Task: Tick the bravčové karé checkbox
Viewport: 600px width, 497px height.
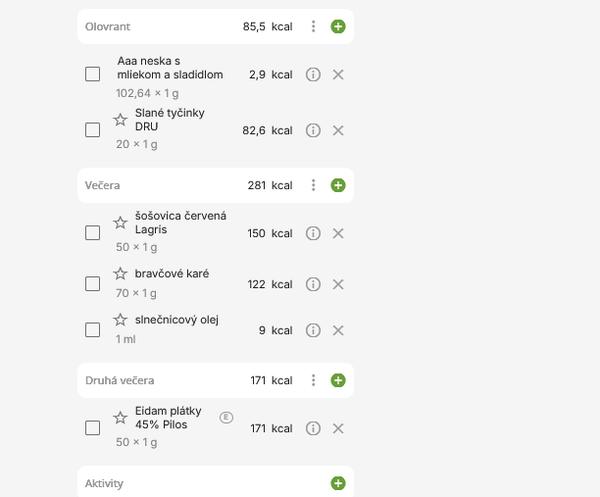Action: pyautogui.click(x=93, y=284)
